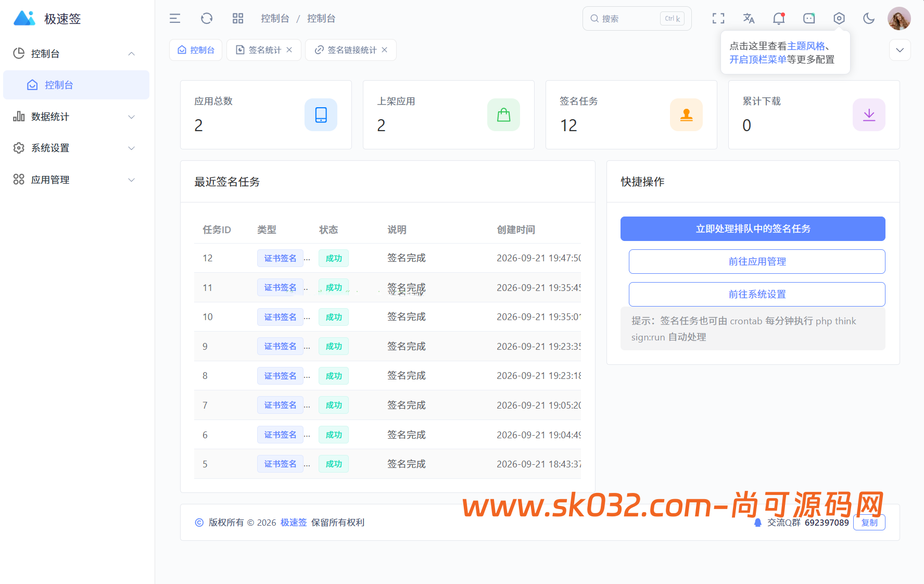The width and height of the screenshot is (924, 584).
Task: Expand the 应用管理 sidebar menu
Action: click(x=76, y=180)
